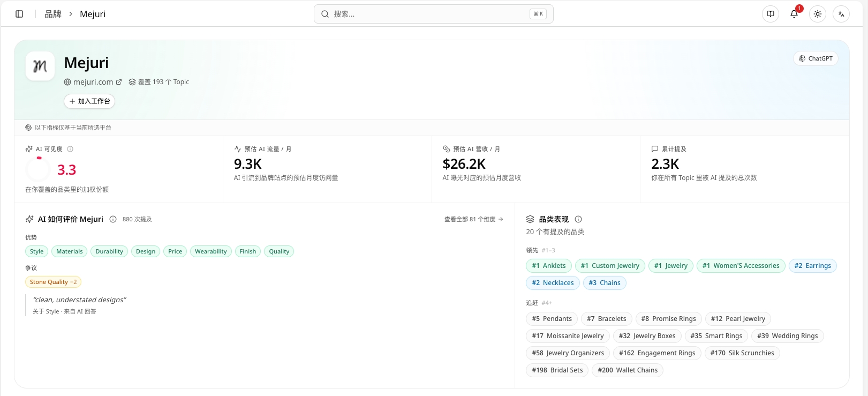The width and height of the screenshot is (868, 396).
Task: Open notifications bell icon
Action: click(794, 14)
